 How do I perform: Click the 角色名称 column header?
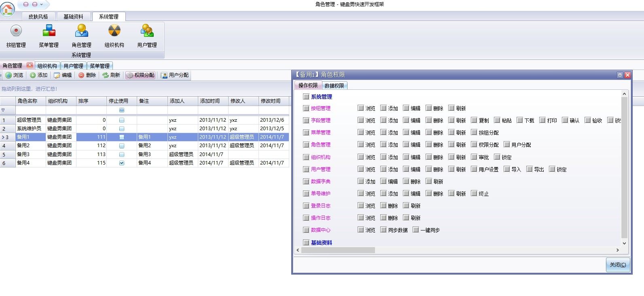pyautogui.click(x=28, y=101)
